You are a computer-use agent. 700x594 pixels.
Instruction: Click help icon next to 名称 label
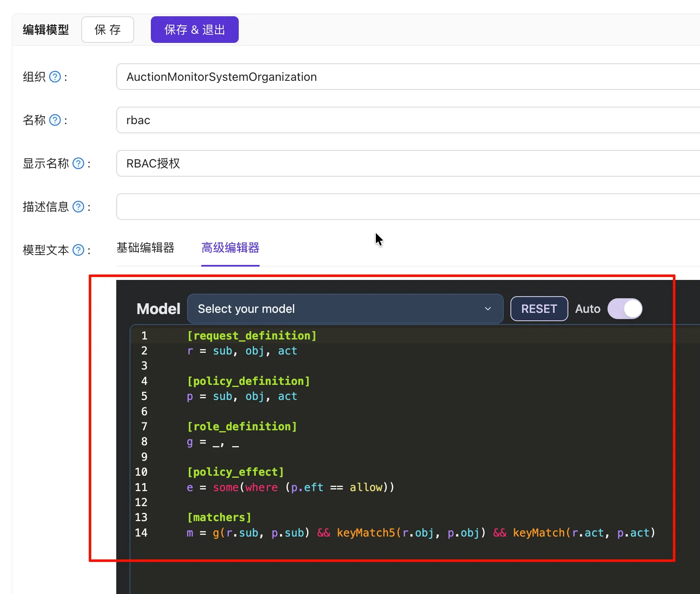click(x=55, y=120)
